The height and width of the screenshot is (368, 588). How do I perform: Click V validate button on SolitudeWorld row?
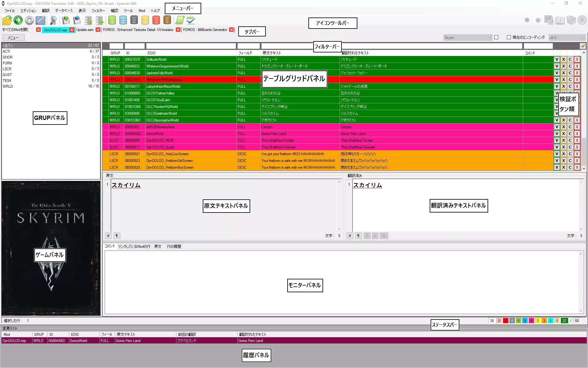point(557,59)
